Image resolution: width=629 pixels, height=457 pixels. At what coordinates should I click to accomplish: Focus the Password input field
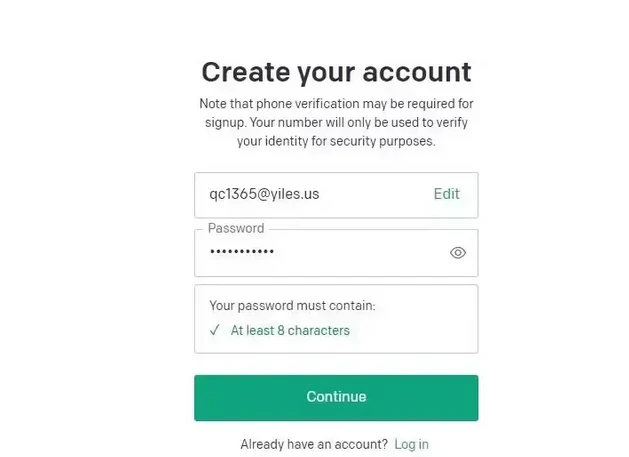click(320, 253)
